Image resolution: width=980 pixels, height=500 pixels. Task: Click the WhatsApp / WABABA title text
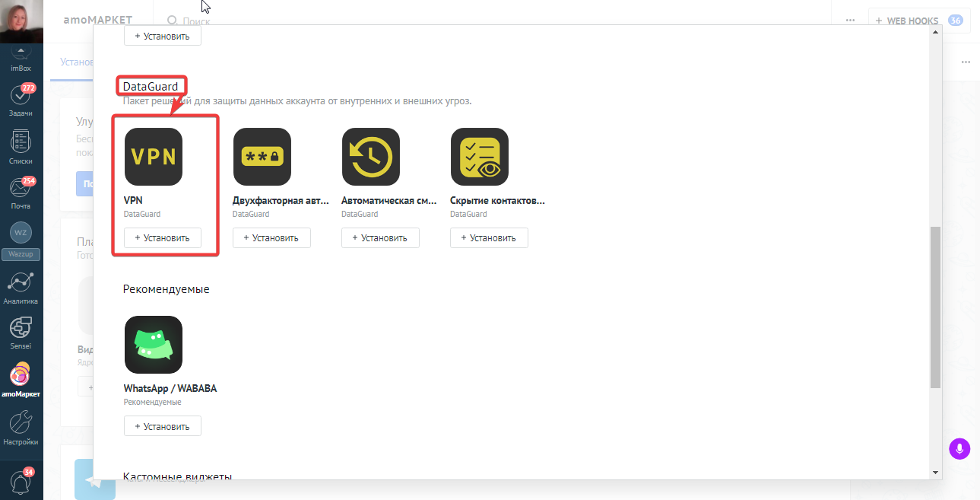pyautogui.click(x=170, y=388)
